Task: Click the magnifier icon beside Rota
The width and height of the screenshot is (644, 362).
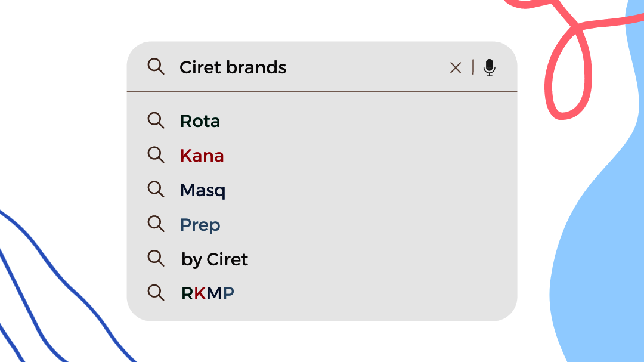Action: click(x=156, y=120)
